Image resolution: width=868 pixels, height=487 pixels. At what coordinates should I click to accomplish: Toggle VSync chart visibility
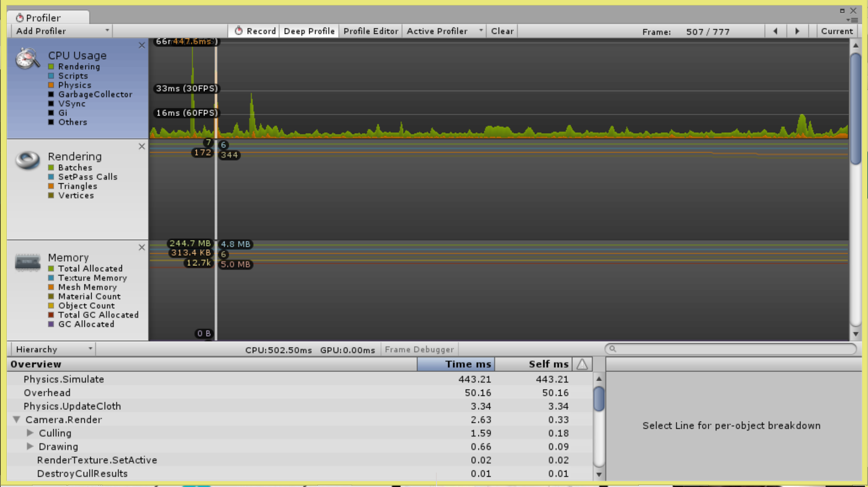(x=51, y=104)
